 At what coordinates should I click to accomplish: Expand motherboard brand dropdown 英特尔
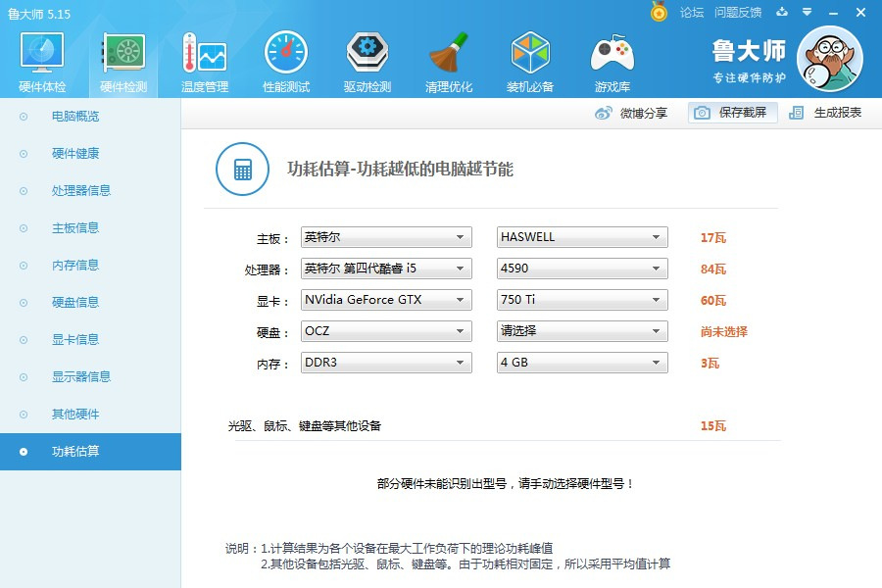pyautogui.click(x=386, y=237)
